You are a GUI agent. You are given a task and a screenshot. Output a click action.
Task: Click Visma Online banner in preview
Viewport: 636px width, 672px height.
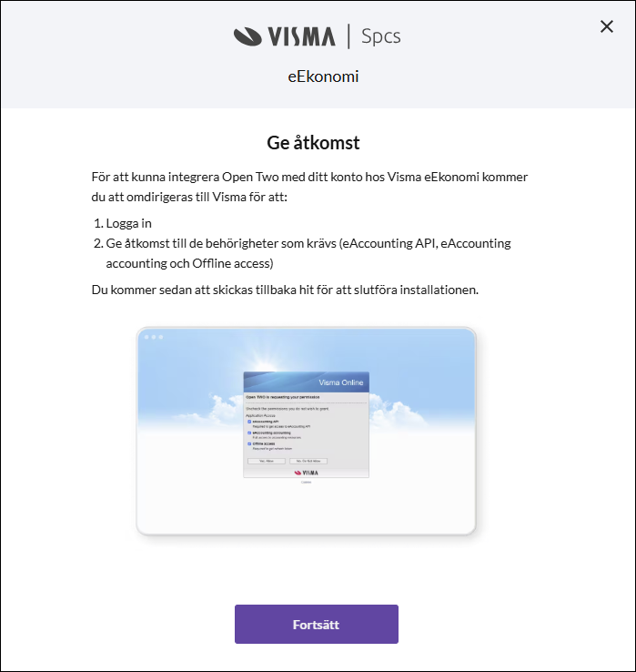(307, 382)
